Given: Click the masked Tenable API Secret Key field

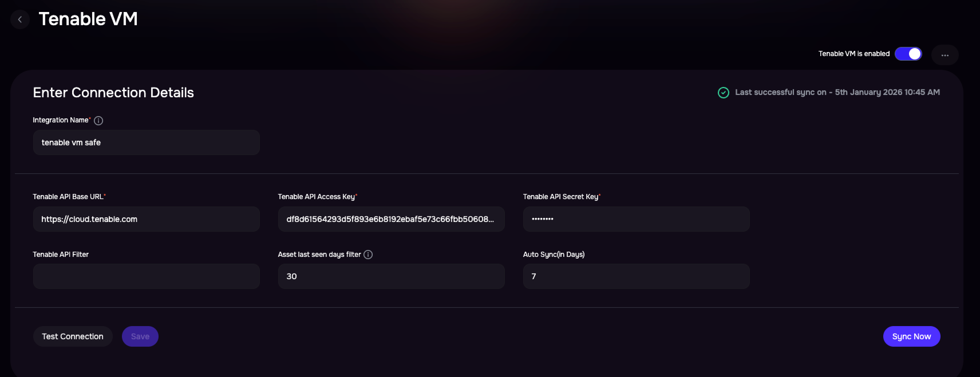Looking at the screenshot, I should tap(636, 219).
